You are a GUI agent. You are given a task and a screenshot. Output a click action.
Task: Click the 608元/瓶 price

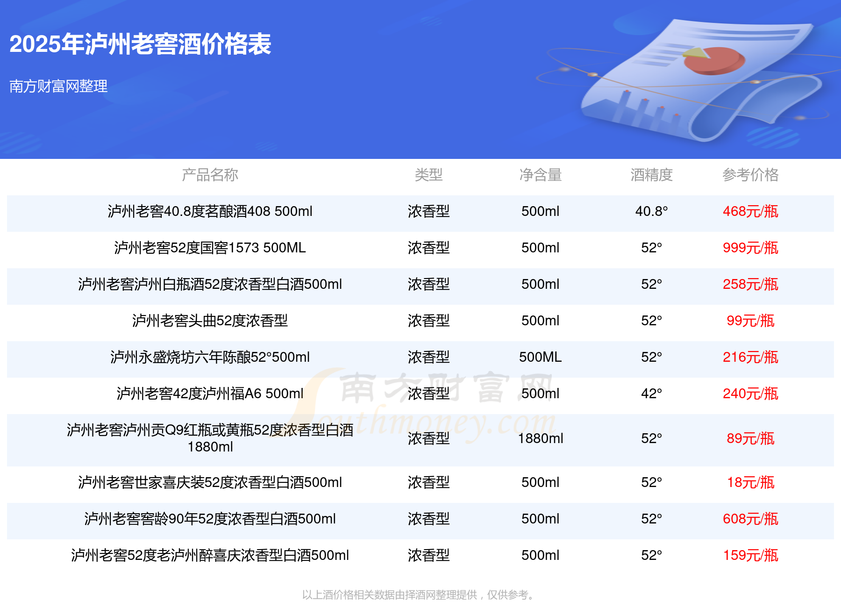pyautogui.click(x=750, y=519)
